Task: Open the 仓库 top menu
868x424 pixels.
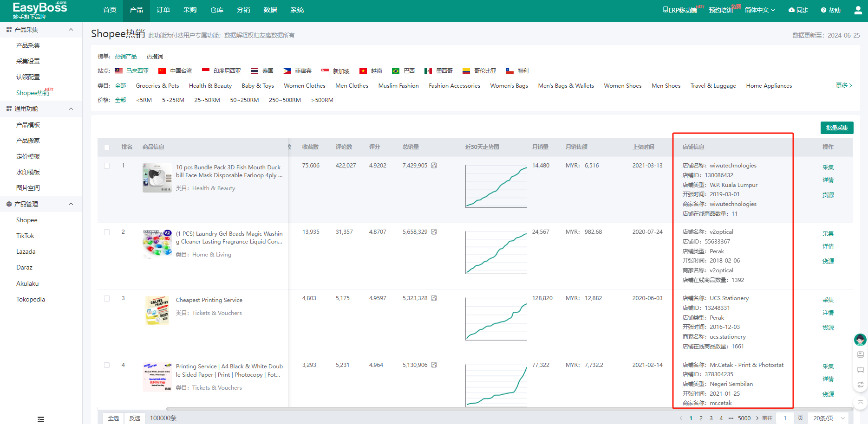Action: pyautogui.click(x=217, y=10)
